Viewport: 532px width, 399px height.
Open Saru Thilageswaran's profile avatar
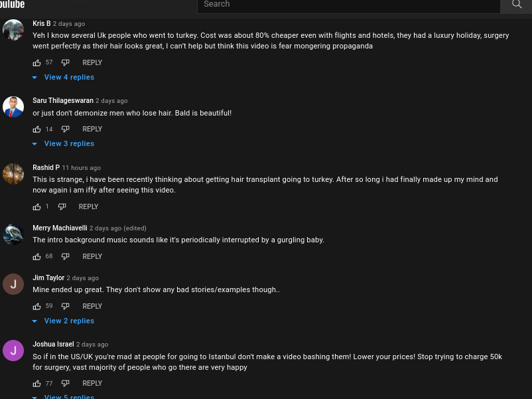[13, 107]
